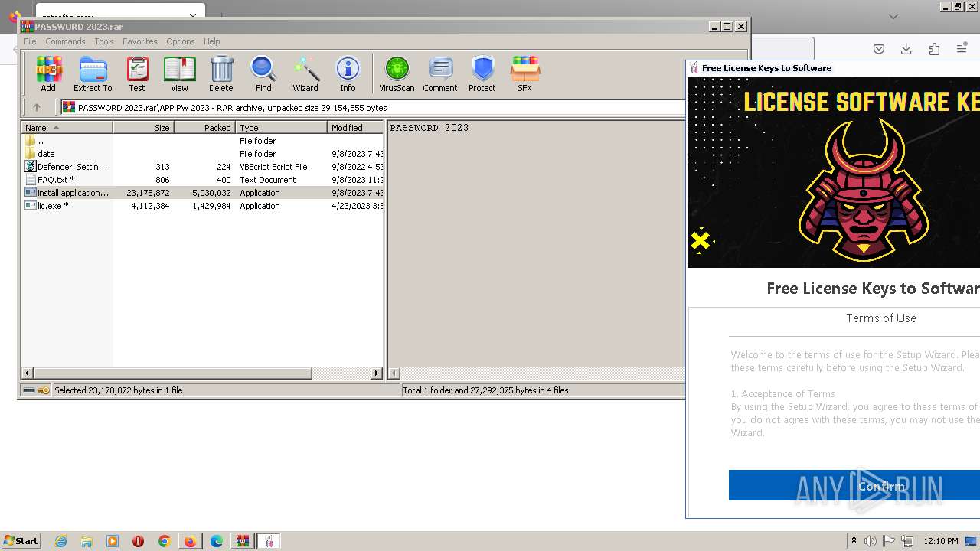Go up one folder level arrow
980x551 pixels.
click(36, 108)
